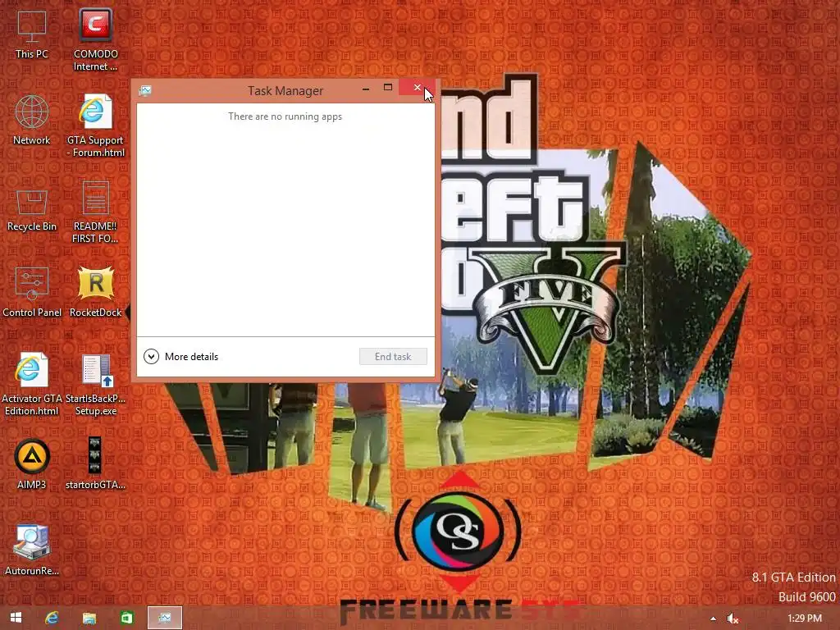Expand More details in Task Manager

click(181, 356)
